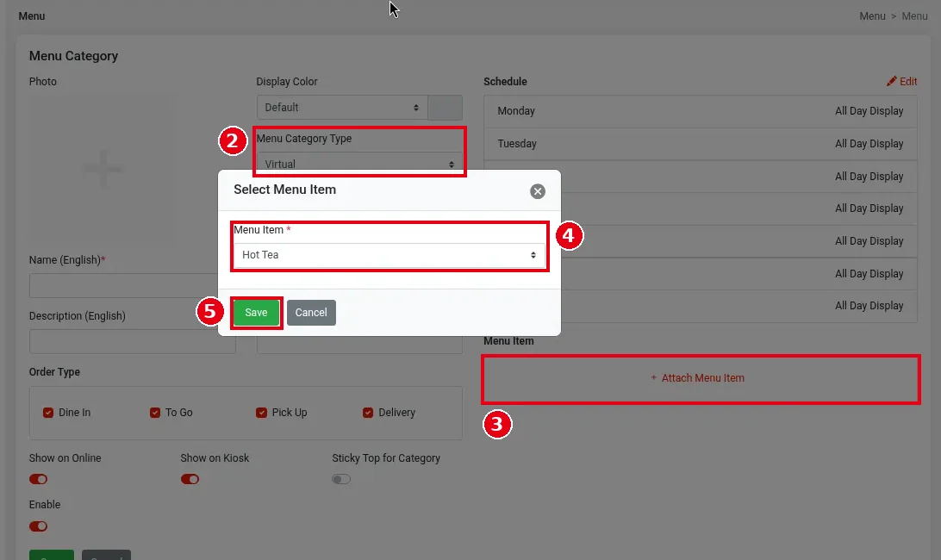This screenshot has width=941, height=560.
Task: Uncheck the Delivery checkbox
Action: pos(368,413)
